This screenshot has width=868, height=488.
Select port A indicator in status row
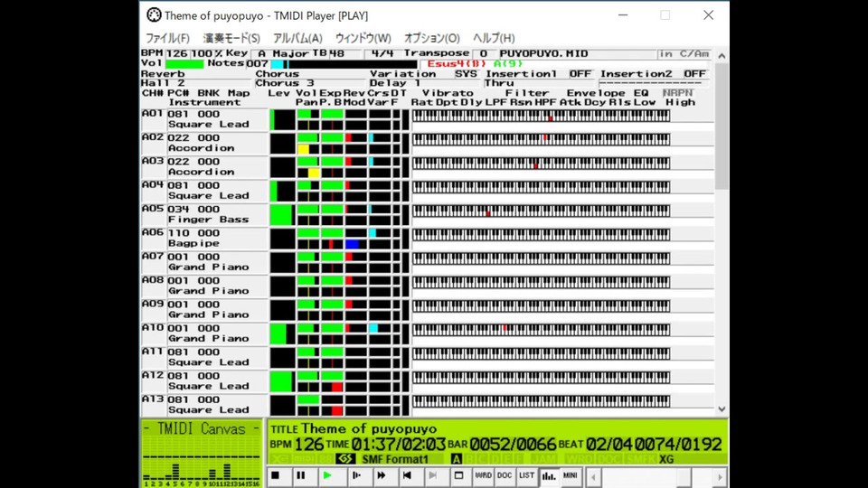[x=456, y=459]
